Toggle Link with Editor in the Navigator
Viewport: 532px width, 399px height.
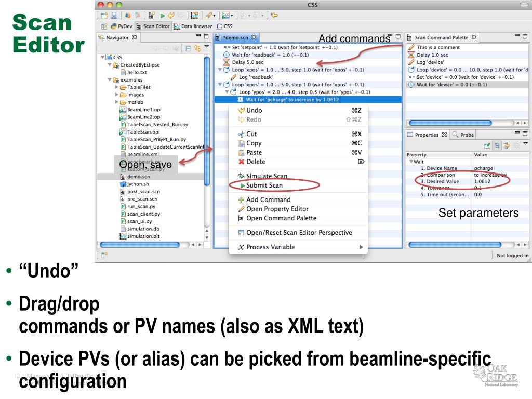(x=197, y=48)
